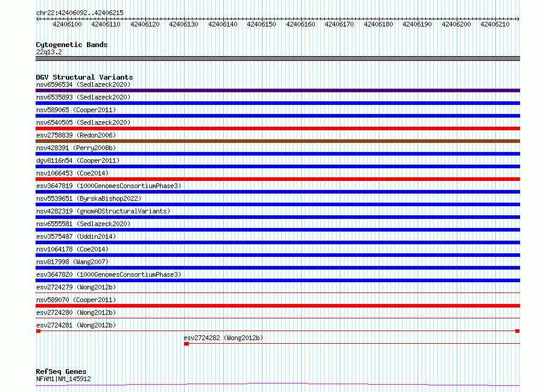Click the DGV Structural Variants track title
This screenshot has width=537, height=392.
pos(84,77)
